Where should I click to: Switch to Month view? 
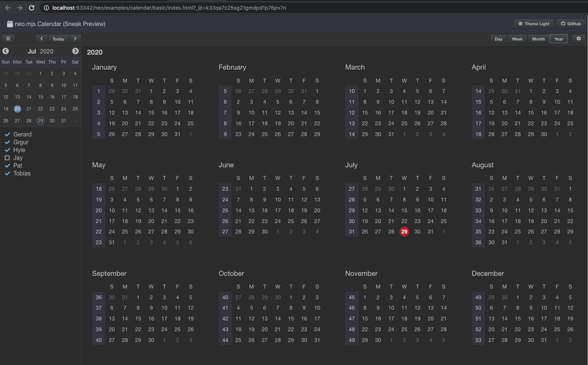point(539,39)
